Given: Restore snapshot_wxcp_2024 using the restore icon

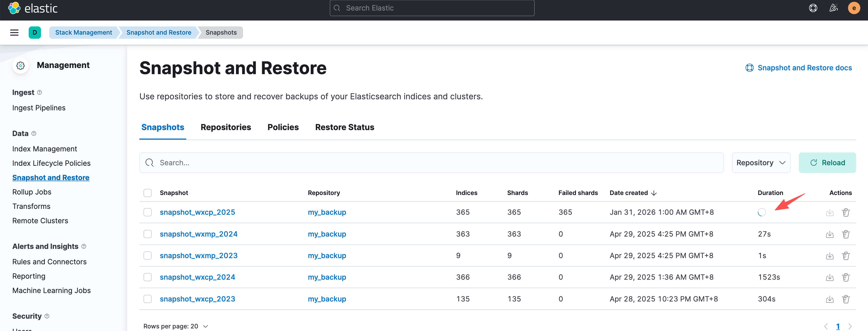Looking at the screenshot, I should (829, 277).
